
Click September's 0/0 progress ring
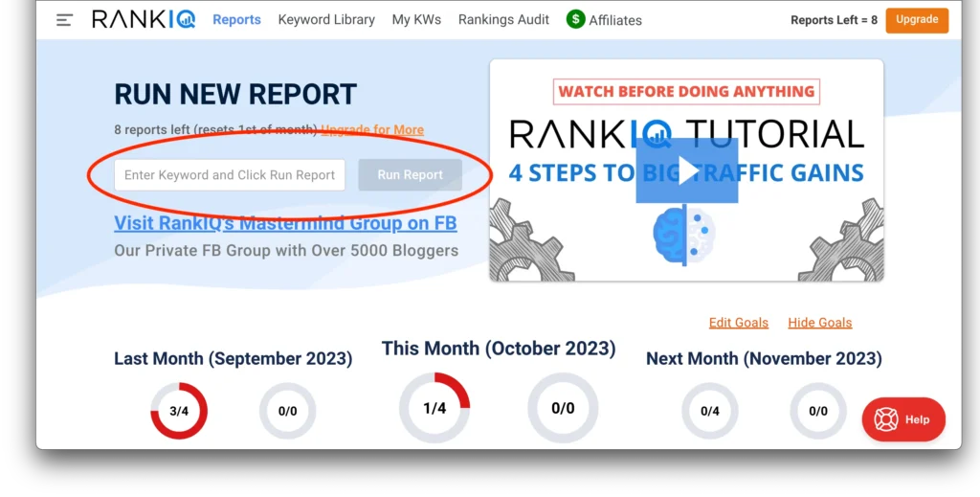[x=287, y=411]
